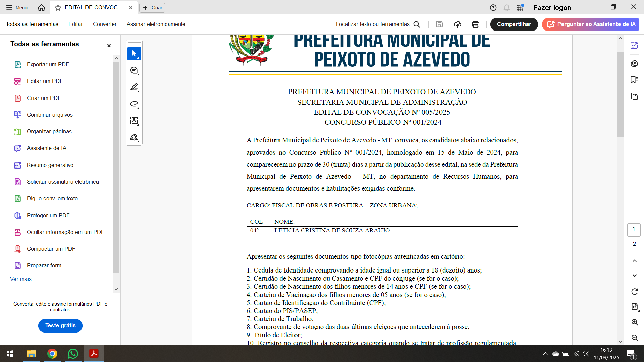This screenshot has height=362, width=644.
Task: Click the Ver mais link
Action: [21, 279]
